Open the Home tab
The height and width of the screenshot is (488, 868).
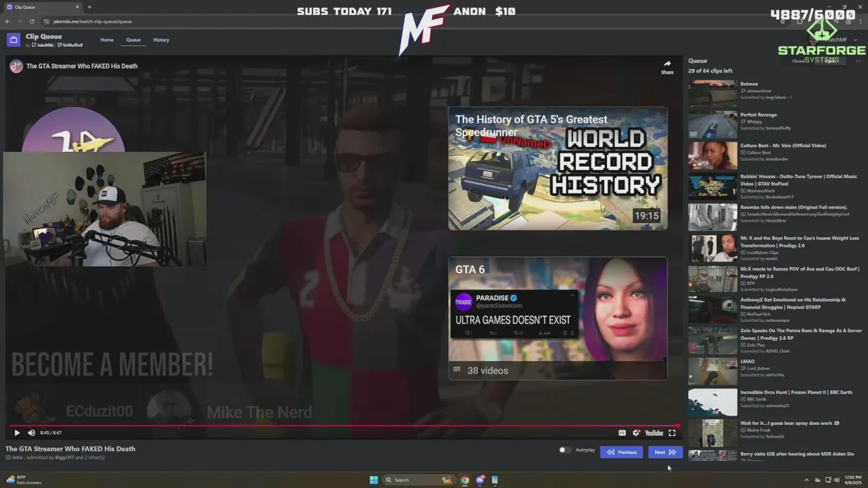107,40
